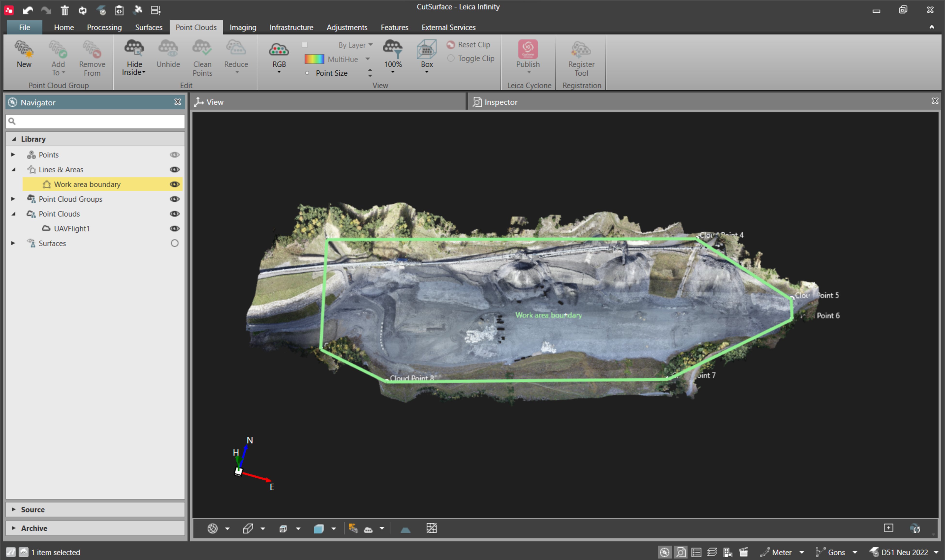Open the Meter units dropdown
Image resolution: width=945 pixels, height=560 pixels.
(802, 552)
